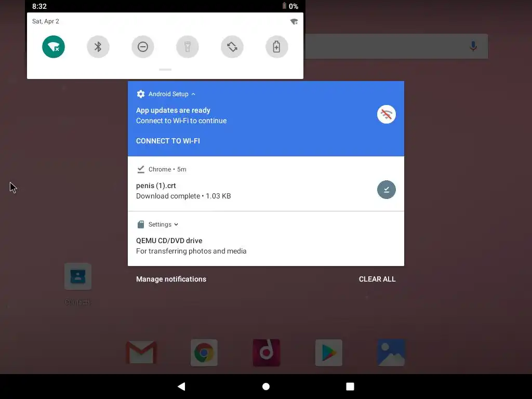Click the Wi-Fi status icon beside the date
Screen dimensions: 532x399
pyautogui.click(x=294, y=22)
